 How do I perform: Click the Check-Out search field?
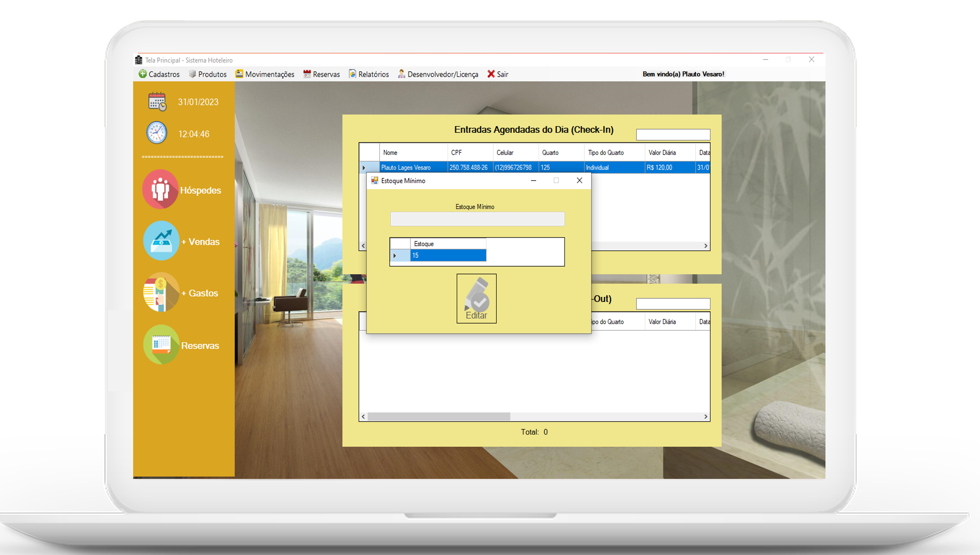click(673, 304)
